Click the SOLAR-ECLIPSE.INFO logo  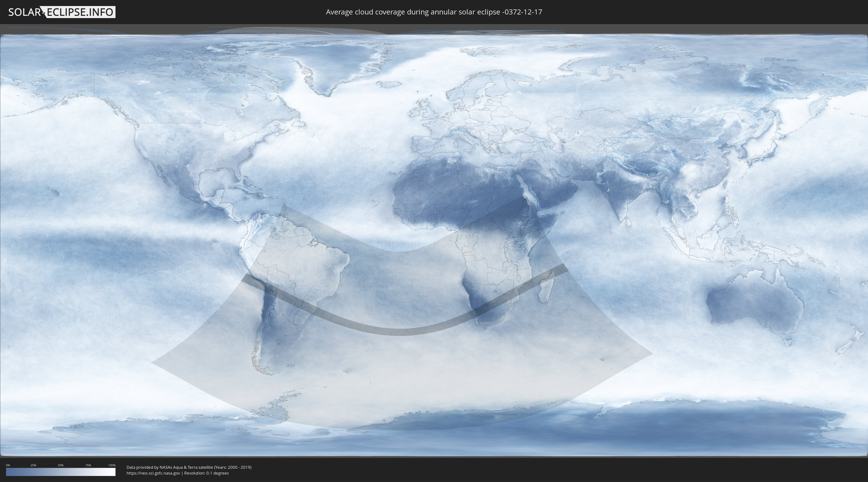coord(62,12)
